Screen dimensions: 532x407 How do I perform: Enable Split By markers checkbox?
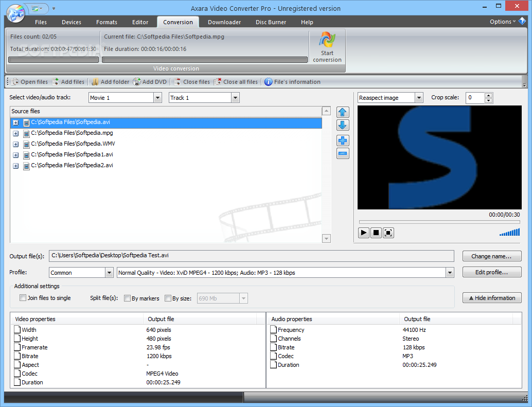tap(127, 298)
